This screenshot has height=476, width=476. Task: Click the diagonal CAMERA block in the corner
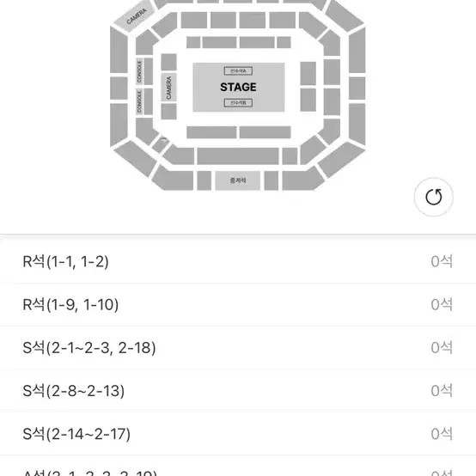click(x=135, y=15)
